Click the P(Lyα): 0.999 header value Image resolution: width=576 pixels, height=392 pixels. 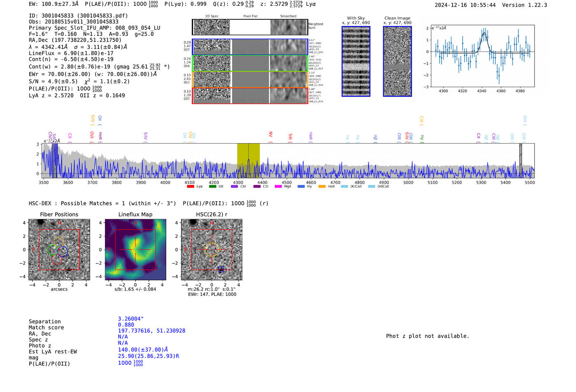[x=186, y=4]
